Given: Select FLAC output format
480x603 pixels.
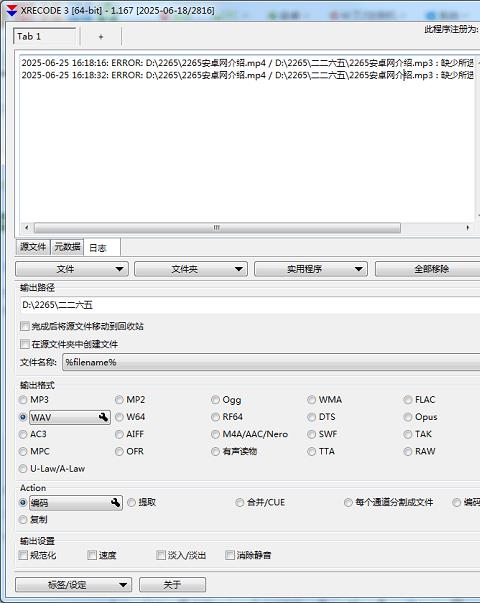Looking at the screenshot, I should 408,400.
